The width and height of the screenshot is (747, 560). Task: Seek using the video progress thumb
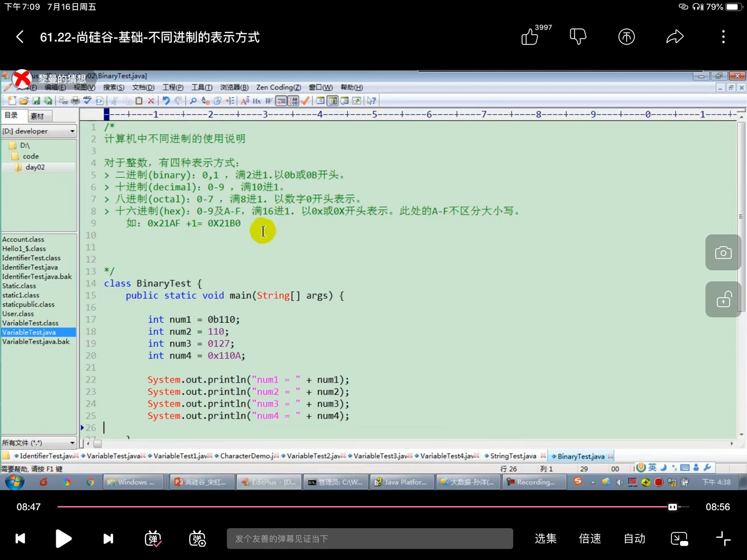[x=673, y=507]
